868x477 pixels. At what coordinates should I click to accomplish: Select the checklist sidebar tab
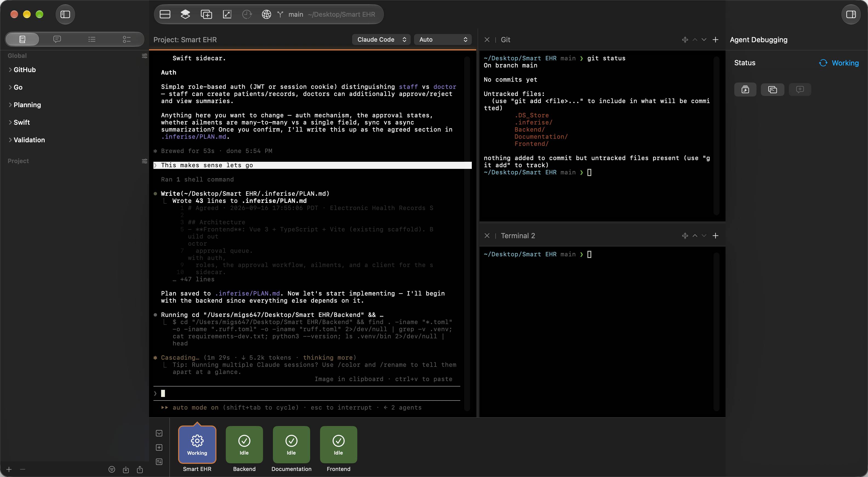click(x=126, y=39)
